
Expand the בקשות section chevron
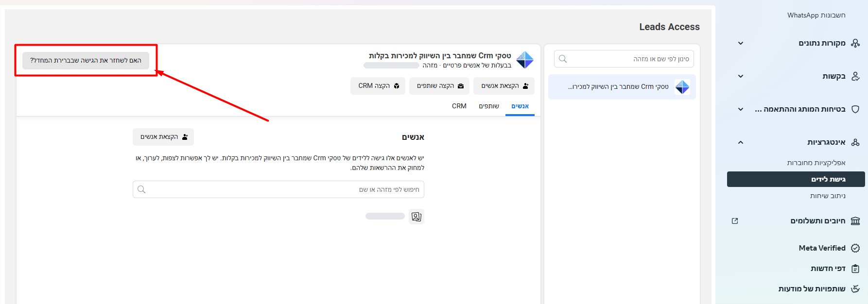click(x=741, y=76)
